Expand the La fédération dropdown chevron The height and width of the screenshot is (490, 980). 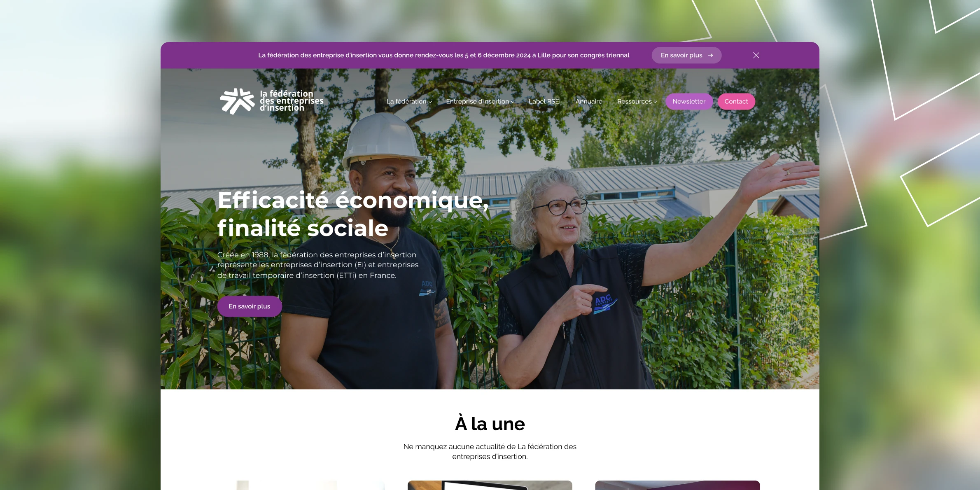tap(430, 102)
